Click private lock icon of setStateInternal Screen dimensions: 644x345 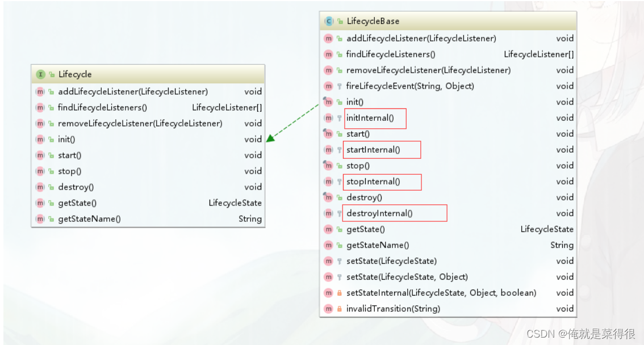pyautogui.click(x=339, y=293)
